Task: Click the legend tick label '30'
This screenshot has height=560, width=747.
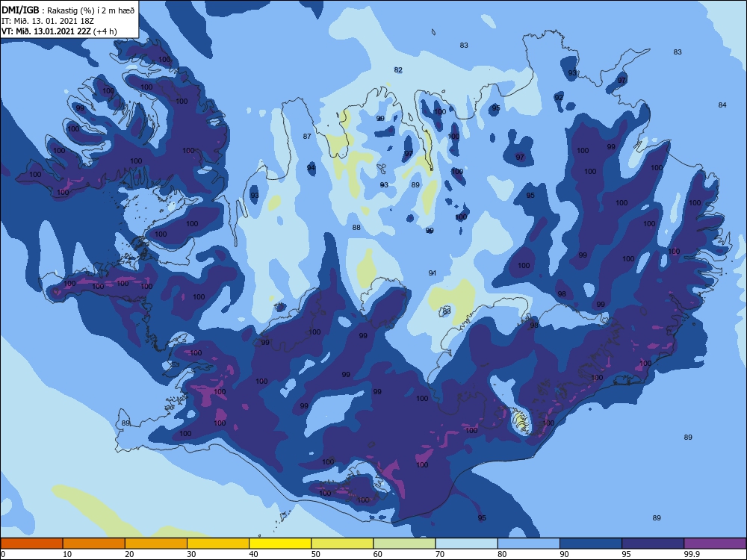Action: pyautogui.click(x=191, y=554)
